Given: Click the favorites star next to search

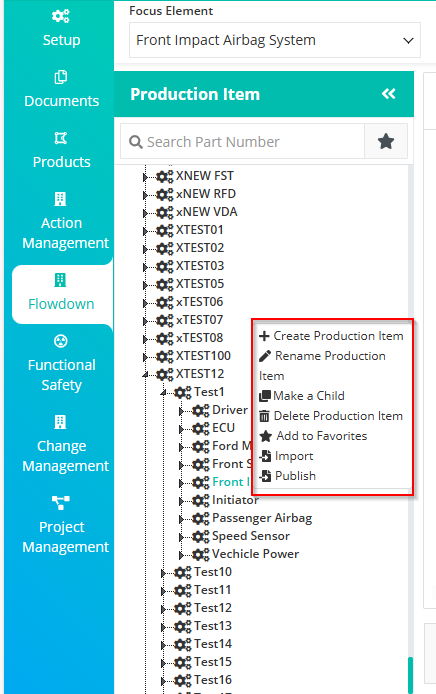Looking at the screenshot, I should tap(386, 142).
